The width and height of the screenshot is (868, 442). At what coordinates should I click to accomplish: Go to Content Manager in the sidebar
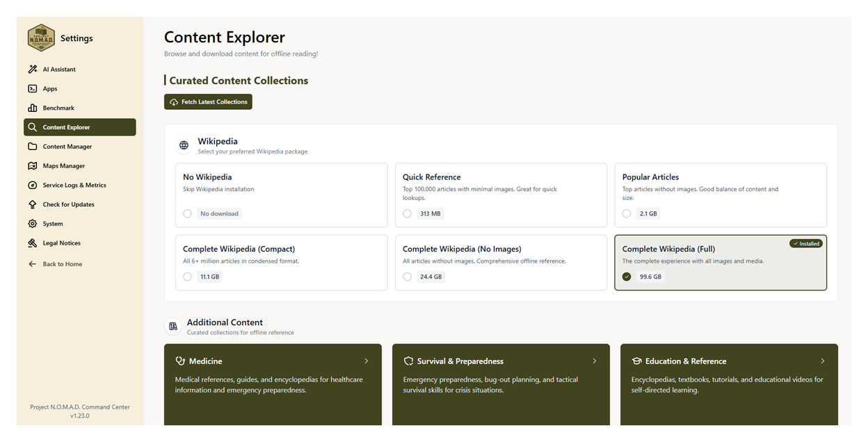pos(80,147)
